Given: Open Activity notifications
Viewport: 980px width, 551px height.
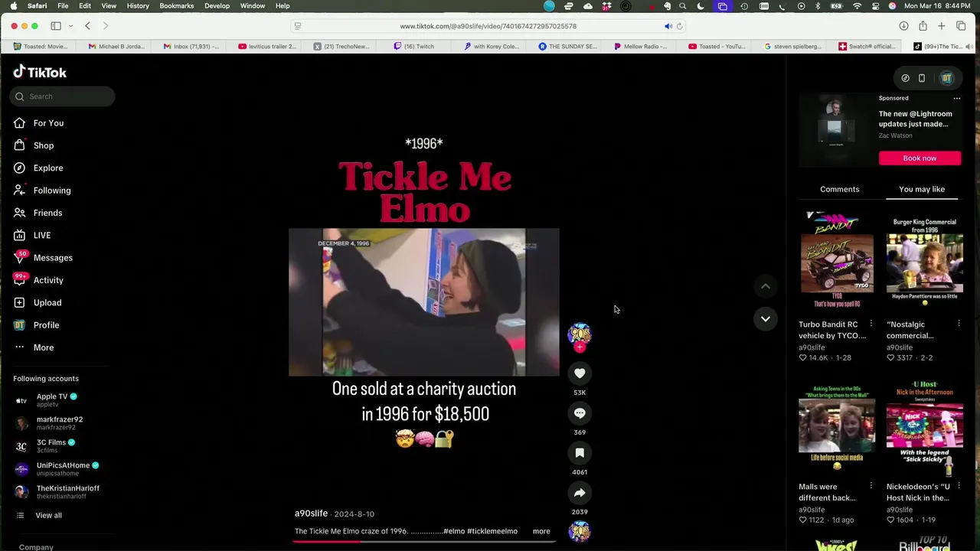Looking at the screenshot, I should coord(38,280).
